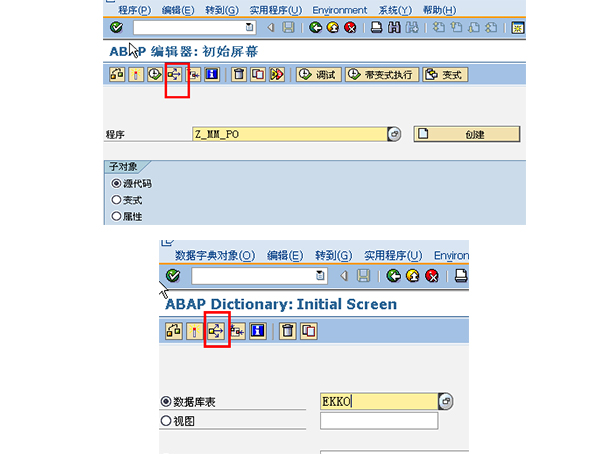Click the green back arrow in ABAP editor
This screenshot has width=600, height=454.
point(316,28)
